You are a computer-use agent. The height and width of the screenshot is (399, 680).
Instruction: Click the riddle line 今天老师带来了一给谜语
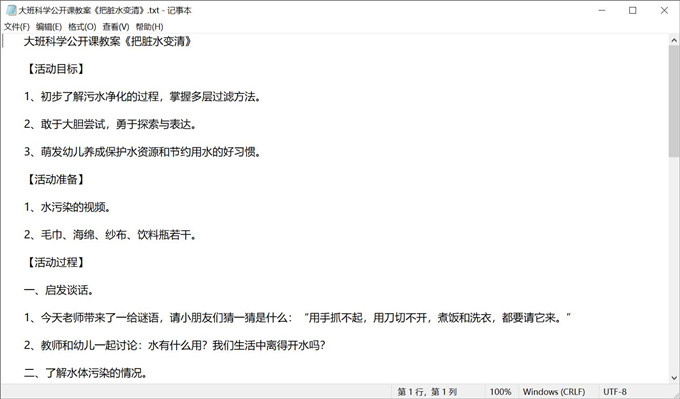click(x=298, y=318)
